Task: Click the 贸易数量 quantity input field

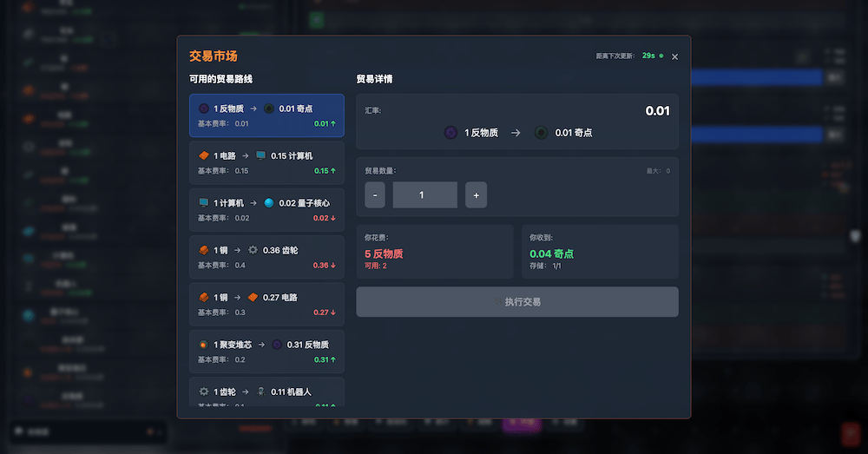Action: (x=424, y=195)
